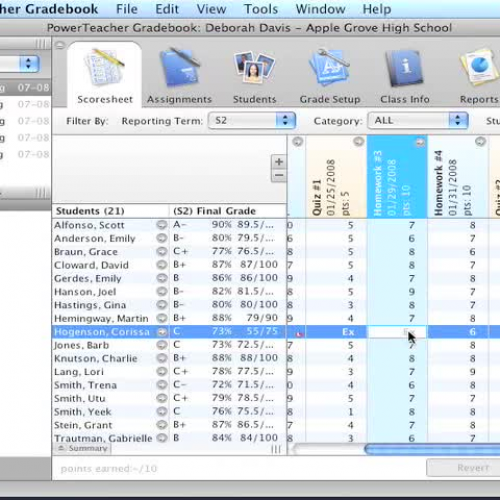Click the horizontal scrollbar under the scores
500x500 pixels.
point(432,449)
